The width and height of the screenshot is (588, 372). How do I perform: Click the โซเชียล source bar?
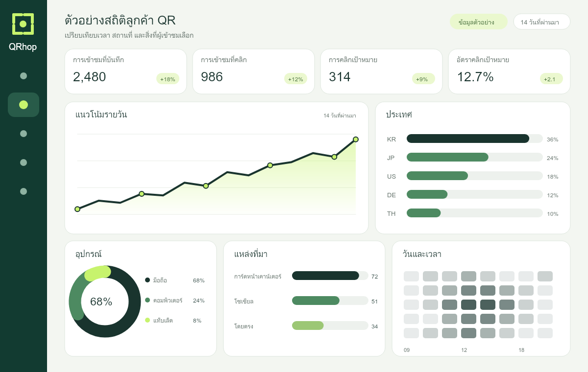pos(330,301)
